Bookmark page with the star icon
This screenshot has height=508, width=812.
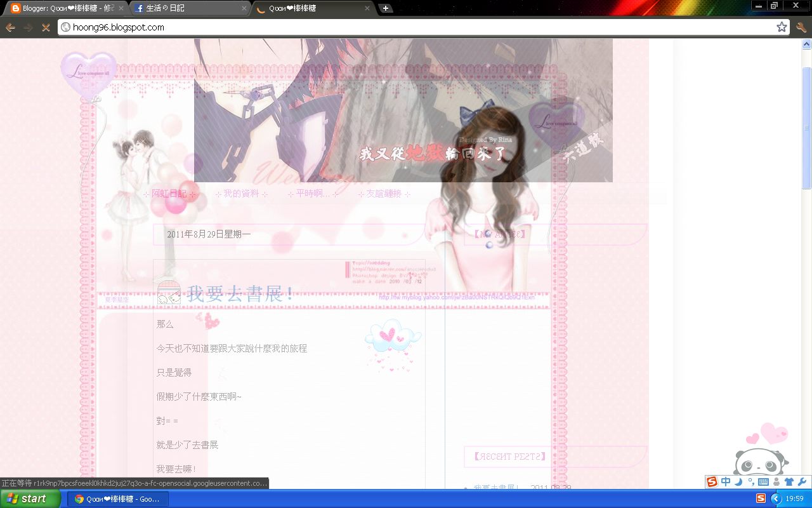tap(782, 27)
